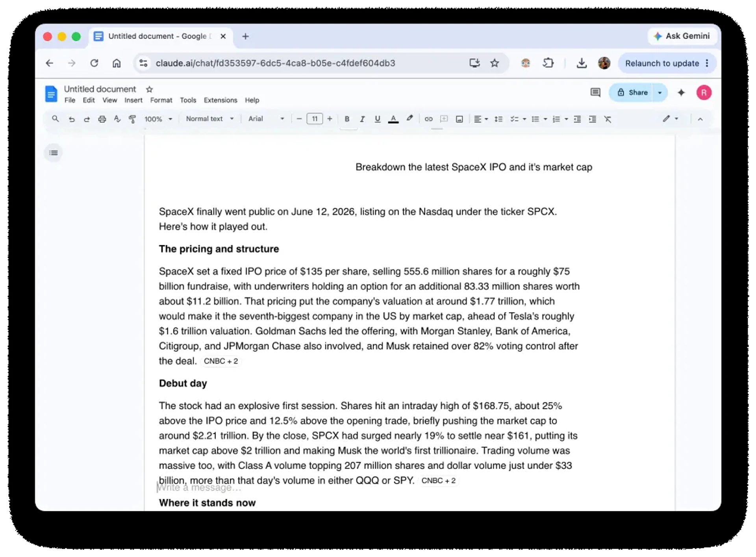Open the Insert menu
Image resolution: width=756 pixels, height=557 pixels.
tap(133, 100)
